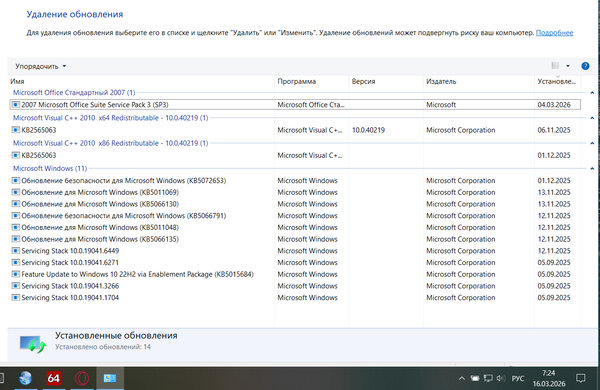The height and width of the screenshot is (390, 600).
Task: Click icon of Servicing Stack 10.0.19041.6271
Action: [x=16, y=262]
